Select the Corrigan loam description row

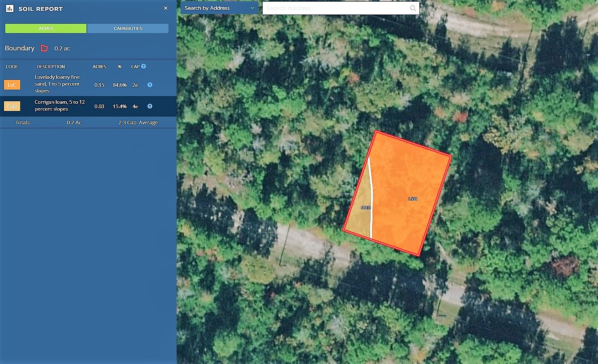[59, 106]
